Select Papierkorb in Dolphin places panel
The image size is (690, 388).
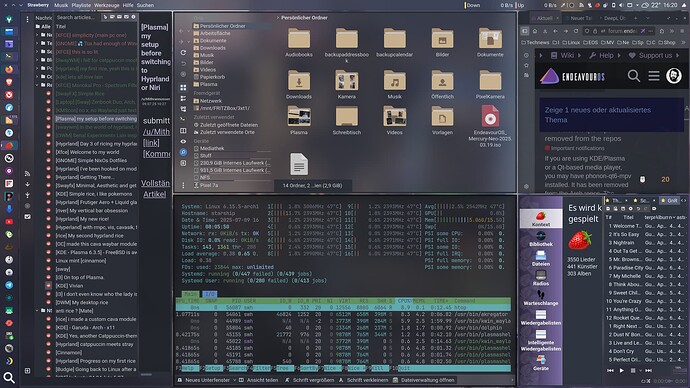212,77
